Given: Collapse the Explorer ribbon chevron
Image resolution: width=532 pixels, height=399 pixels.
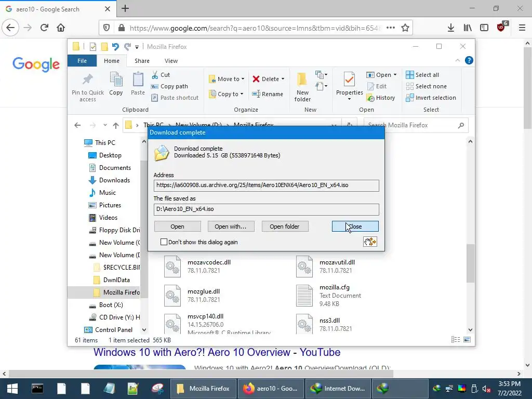Looking at the screenshot, I should [x=457, y=60].
